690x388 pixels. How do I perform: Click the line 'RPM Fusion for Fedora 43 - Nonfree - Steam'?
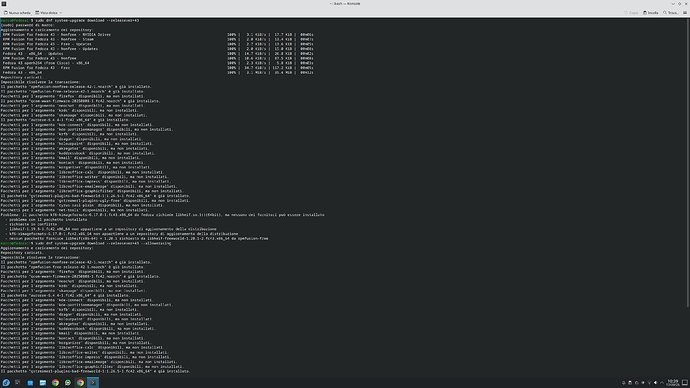pos(48,39)
